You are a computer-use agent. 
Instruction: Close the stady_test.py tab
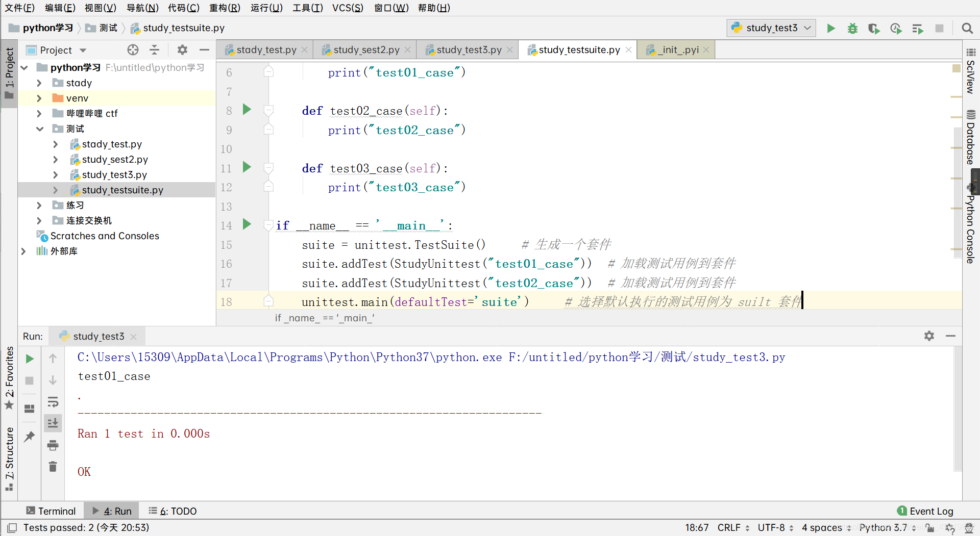click(304, 49)
